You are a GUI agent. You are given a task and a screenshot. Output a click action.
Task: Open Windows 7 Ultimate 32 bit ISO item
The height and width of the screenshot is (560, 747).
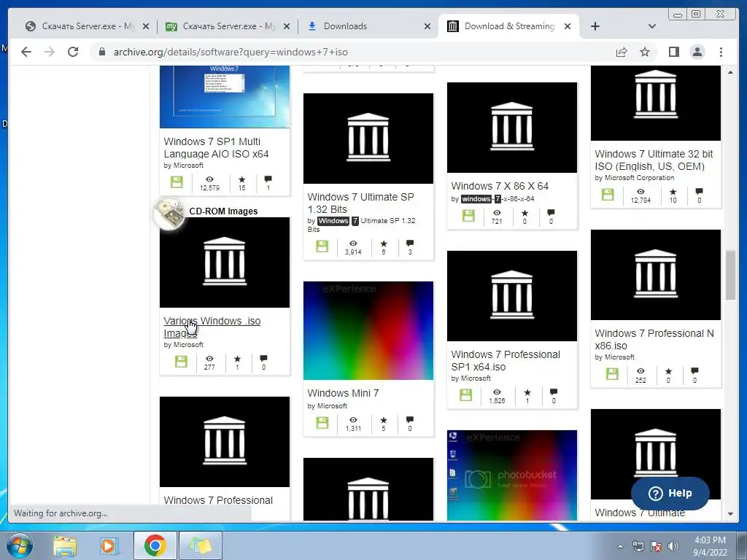(x=654, y=160)
